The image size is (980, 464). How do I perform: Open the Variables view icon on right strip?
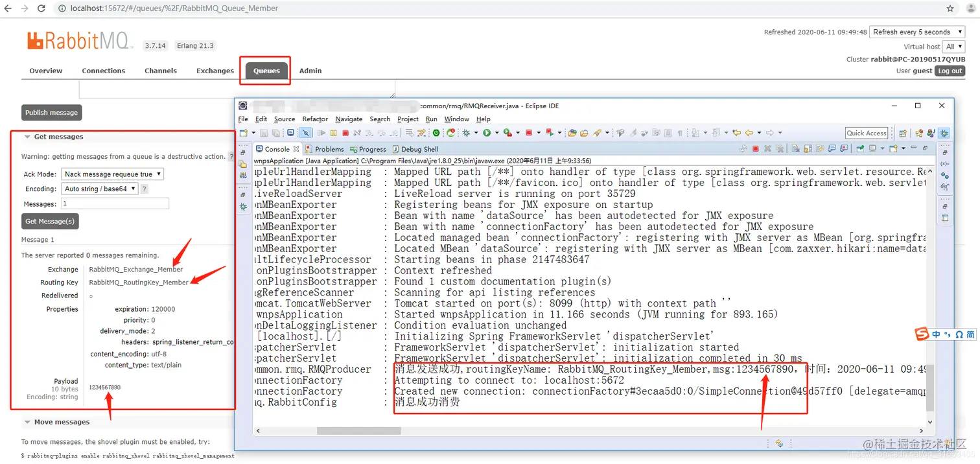tap(944, 164)
